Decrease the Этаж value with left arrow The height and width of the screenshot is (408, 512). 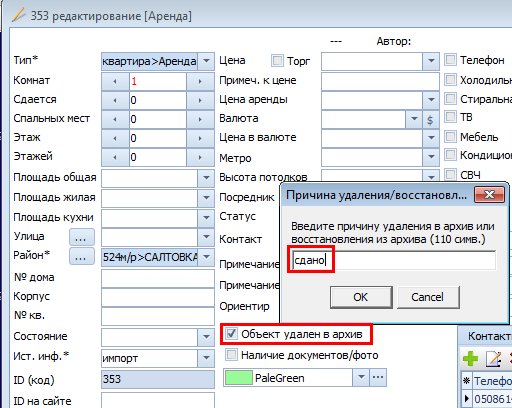115,138
